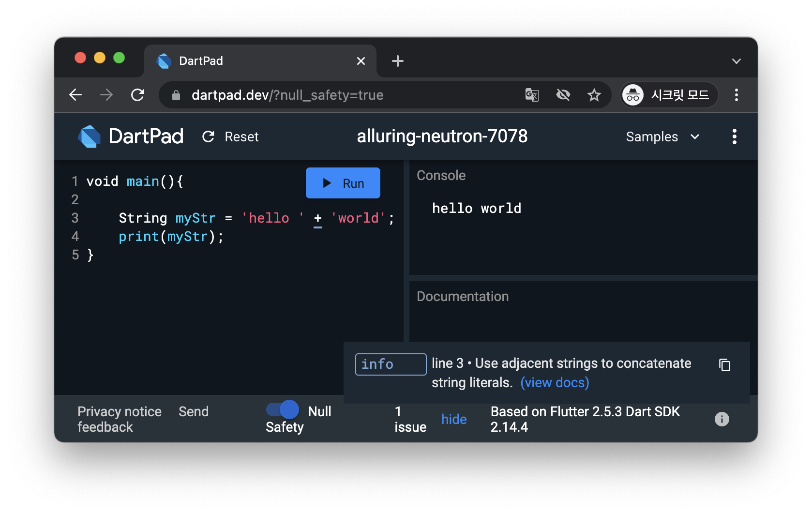Click the macOS green fullscreen window button
Viewport: 812px width, 514px height.
[x=119, y=58]
